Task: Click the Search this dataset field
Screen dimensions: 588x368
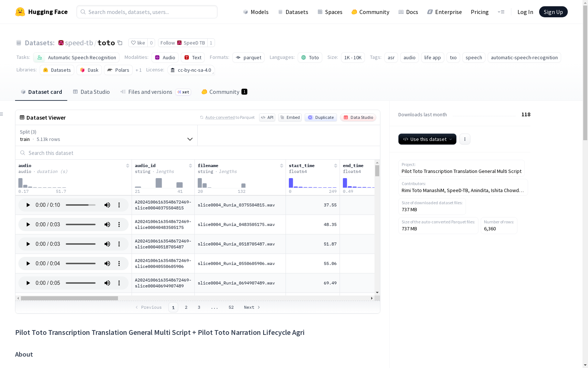Action: point(198,153)
